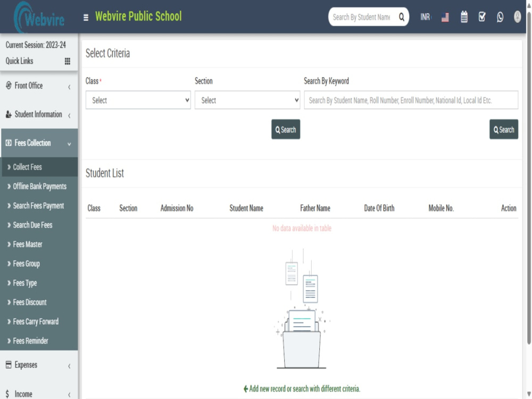Open Fees Type item
Image resolution: width=532 pixels, height=399 pixels.
point(39,283)
